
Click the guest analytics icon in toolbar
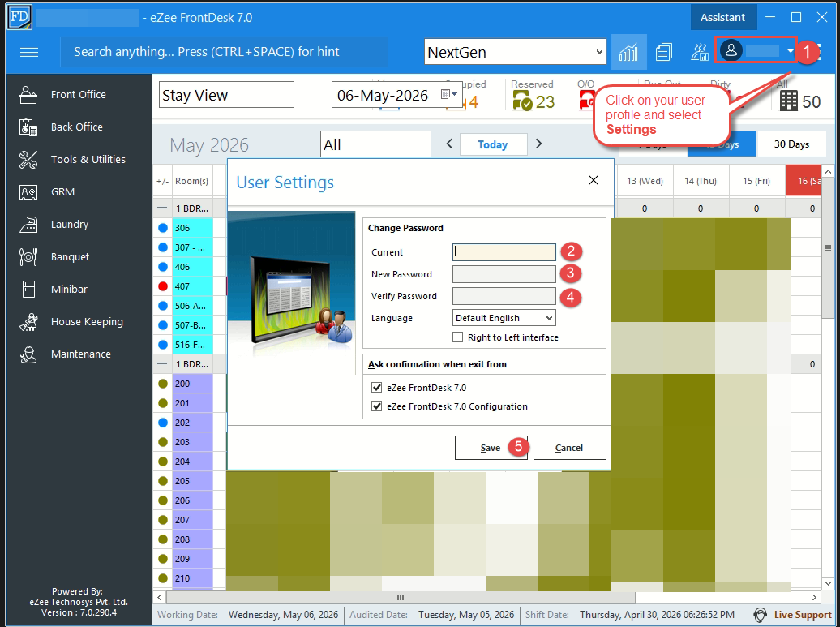point(699,52)
